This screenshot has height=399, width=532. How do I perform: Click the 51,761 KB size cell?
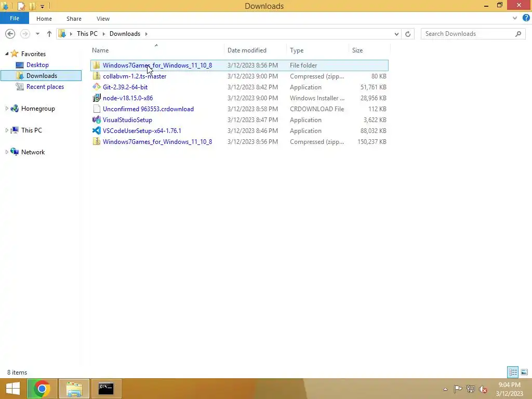(x=373, y=87)
